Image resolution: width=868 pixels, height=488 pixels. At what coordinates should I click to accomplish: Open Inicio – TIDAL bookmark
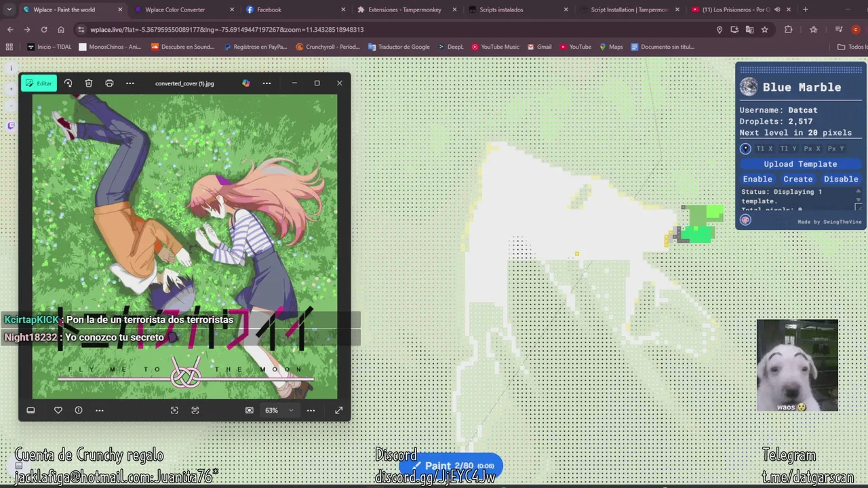50,47
